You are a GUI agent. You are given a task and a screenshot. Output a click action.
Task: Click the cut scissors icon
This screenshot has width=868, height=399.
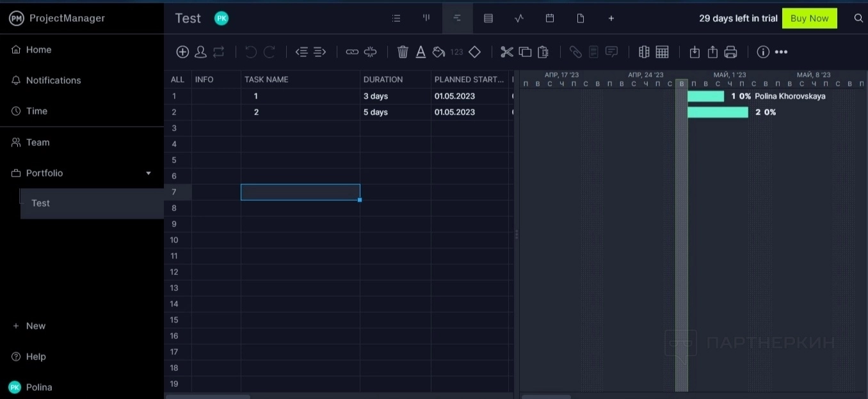[x=507, y=52]
